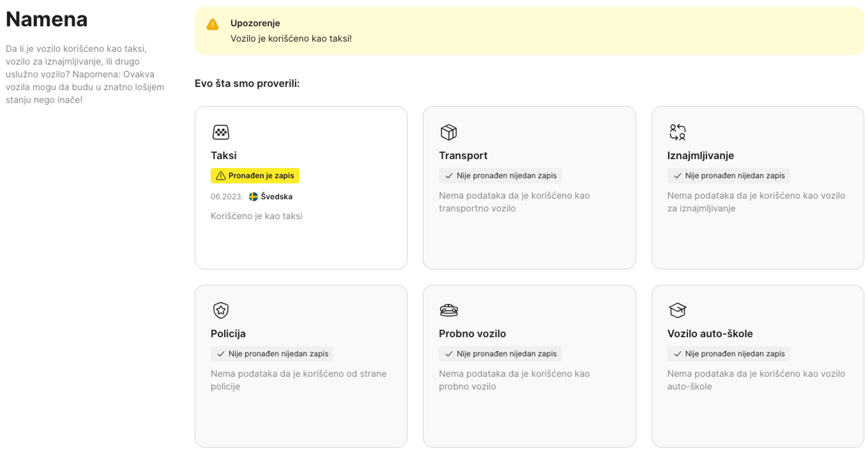Image resolution: width=868 pixels, height=452 pixels.
Task: Click the 'Evo šta smo proverili:' heading
Action: pyautogui.click(x=247, y=83)
